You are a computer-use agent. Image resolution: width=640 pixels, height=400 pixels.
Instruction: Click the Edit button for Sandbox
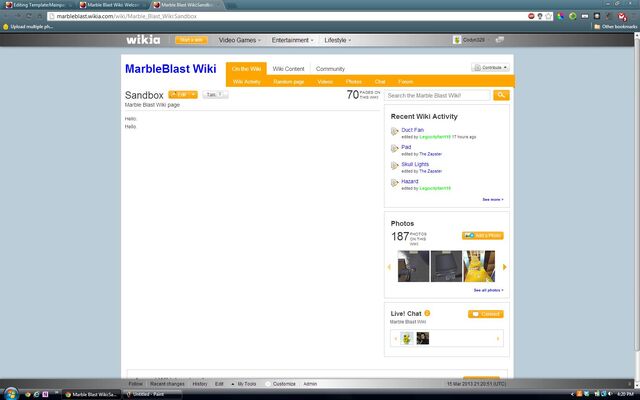[x=179, y=95]
